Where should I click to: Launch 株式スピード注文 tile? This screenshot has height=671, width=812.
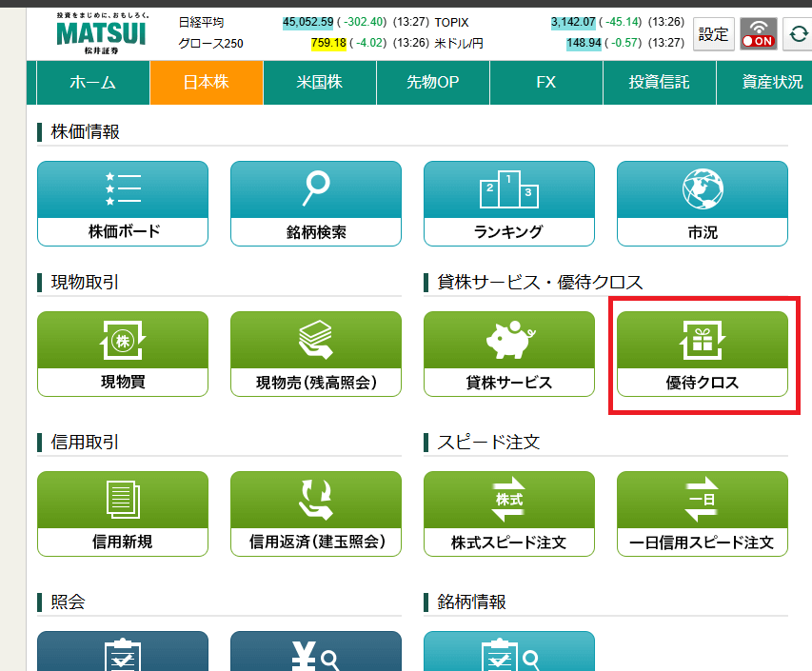(x=508, y=514)
